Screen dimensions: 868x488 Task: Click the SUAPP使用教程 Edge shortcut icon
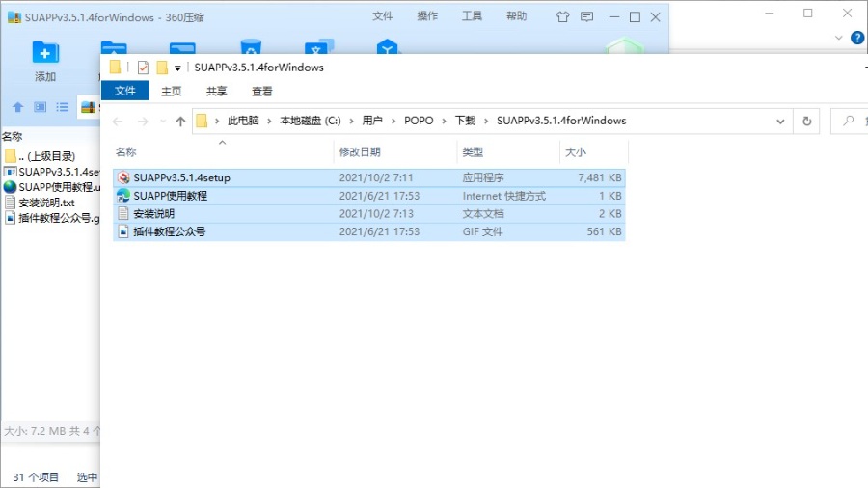pyautogui.click(x=123, y=196)
